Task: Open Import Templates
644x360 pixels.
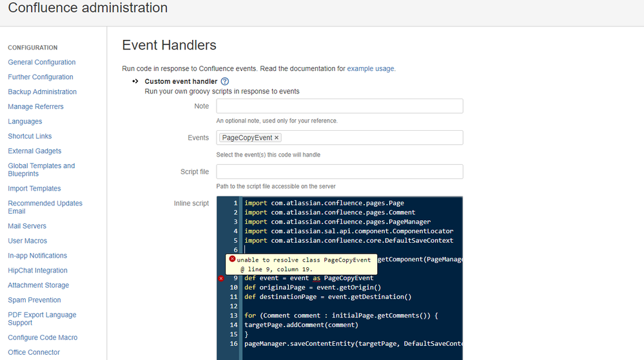Action: [34, 189]
